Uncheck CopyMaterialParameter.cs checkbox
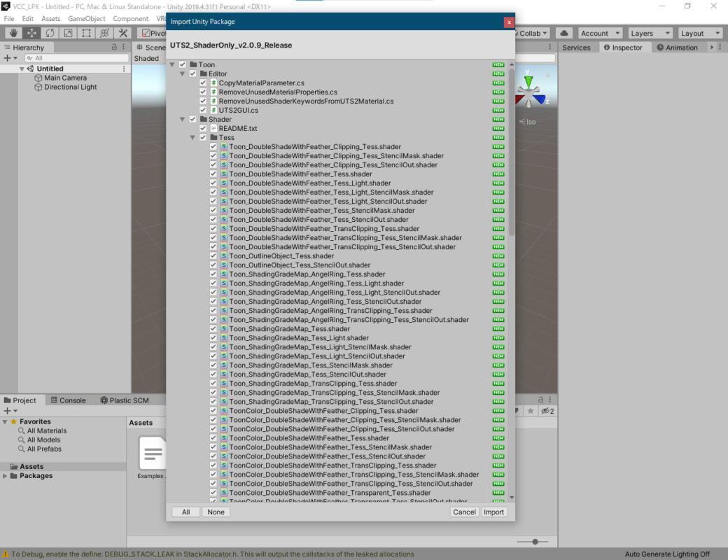Image resolution: width=728 pixels, height=560 pixels. (x=203, y=83)
